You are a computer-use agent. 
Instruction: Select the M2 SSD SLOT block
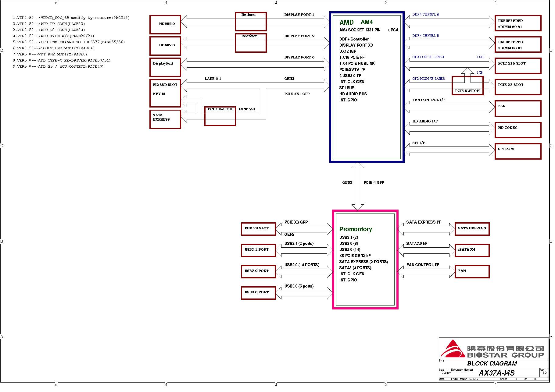tap(165, 93)
